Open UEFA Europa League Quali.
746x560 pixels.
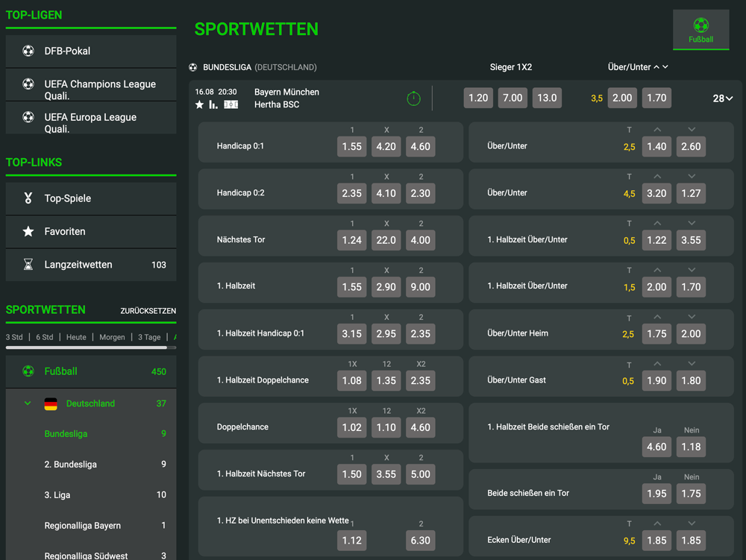tap(91, 117)
